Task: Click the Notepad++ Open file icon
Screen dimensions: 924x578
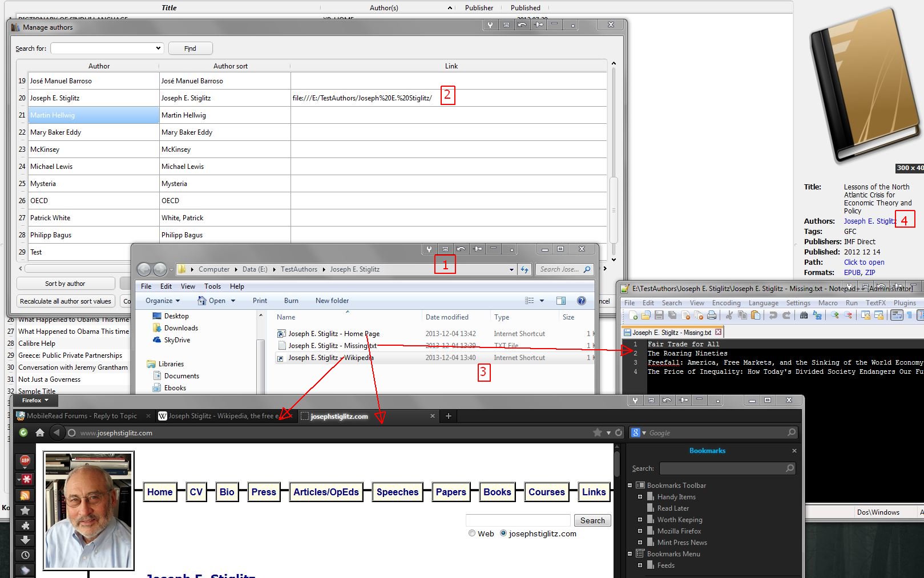Action: click(x=646, y=315)
